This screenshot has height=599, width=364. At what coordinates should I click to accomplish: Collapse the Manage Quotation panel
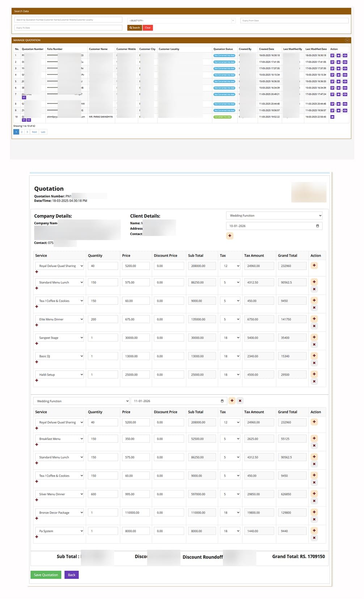click(x=347, y=40)
